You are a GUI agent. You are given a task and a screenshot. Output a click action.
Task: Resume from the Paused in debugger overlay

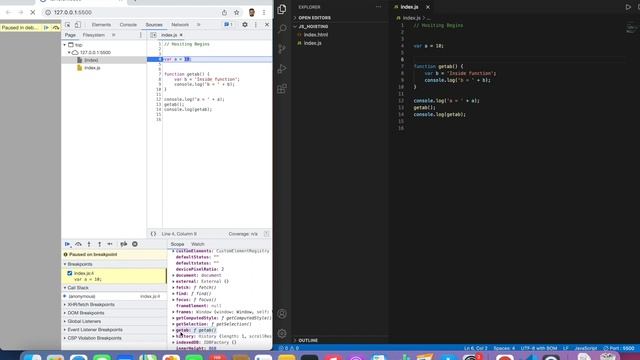pyautogui.click(x=46, y=28)
